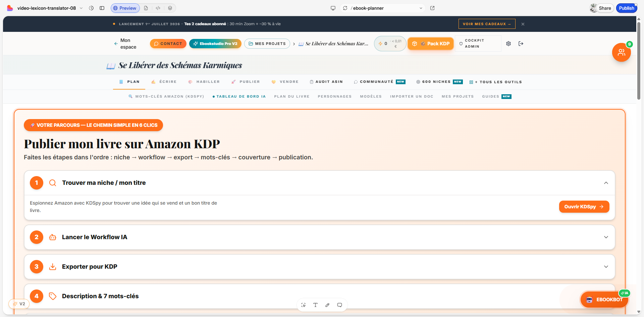The width and height of the screenshot is (644, 317).
Task: Switch to the VENDRE tab
Action: tap(285, 82)
